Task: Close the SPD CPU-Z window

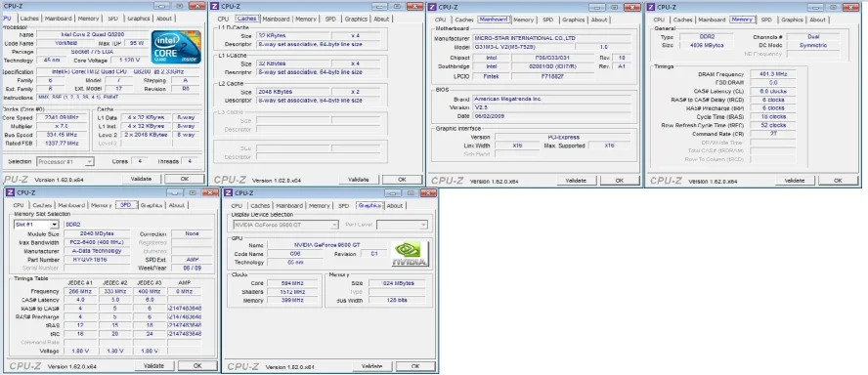Action: (x=210, y=192)
